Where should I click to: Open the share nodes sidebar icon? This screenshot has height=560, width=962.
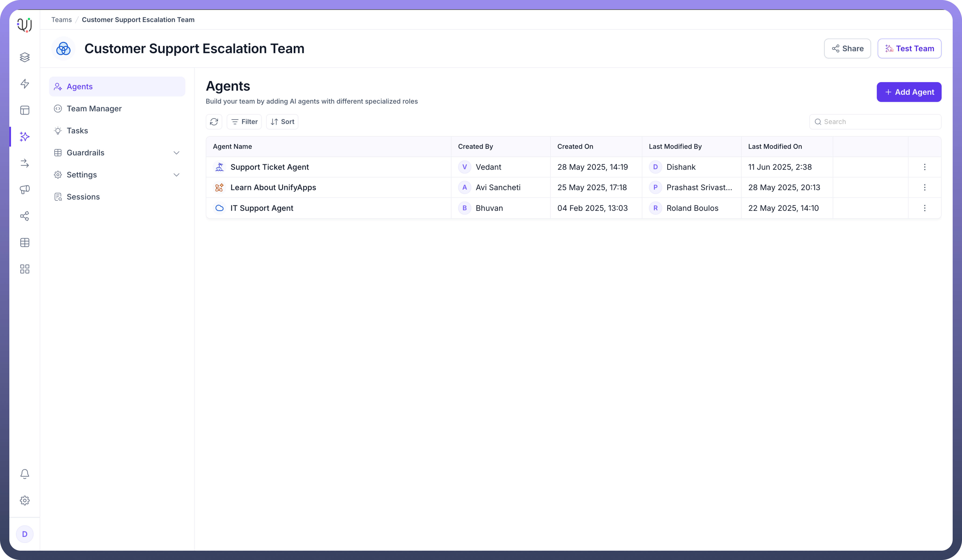pyautogui.click(x=25, y=216)
